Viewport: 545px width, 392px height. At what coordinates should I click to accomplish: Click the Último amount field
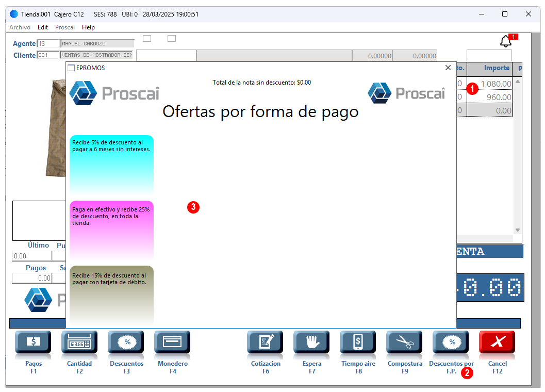pyautogui.click(x=32, y=256)
